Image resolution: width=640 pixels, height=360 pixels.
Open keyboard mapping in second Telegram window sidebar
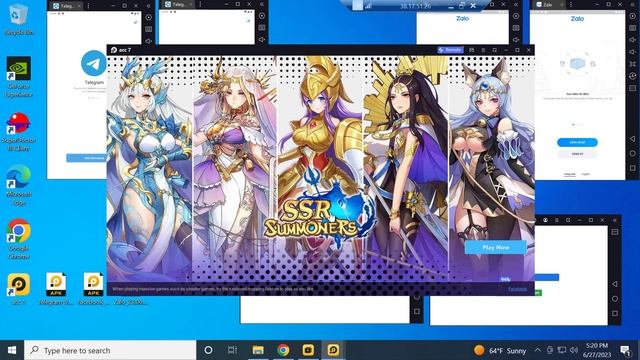click(x=262, y=28)
